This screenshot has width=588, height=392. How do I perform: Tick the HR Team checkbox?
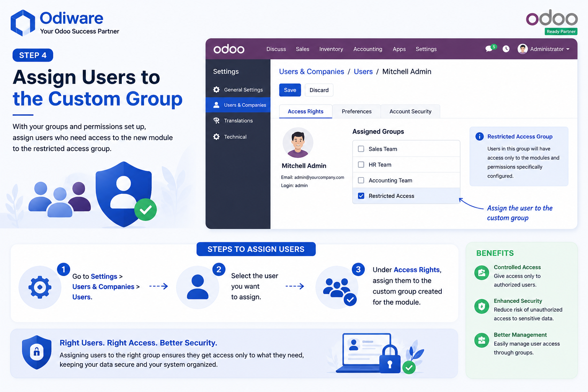tap(361, 165)
